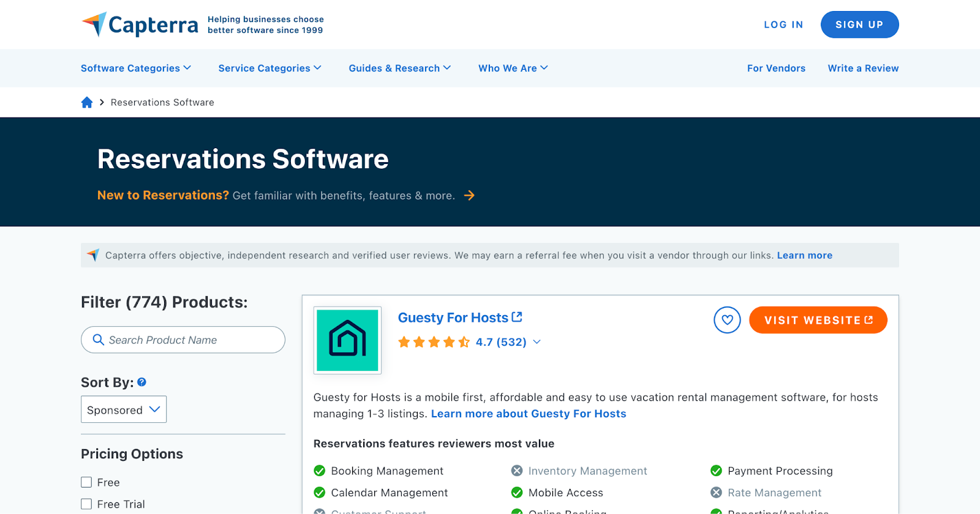Click the Inventory Management gray x icon
This screenshot has width=980, height=514.
coord(517,471)
